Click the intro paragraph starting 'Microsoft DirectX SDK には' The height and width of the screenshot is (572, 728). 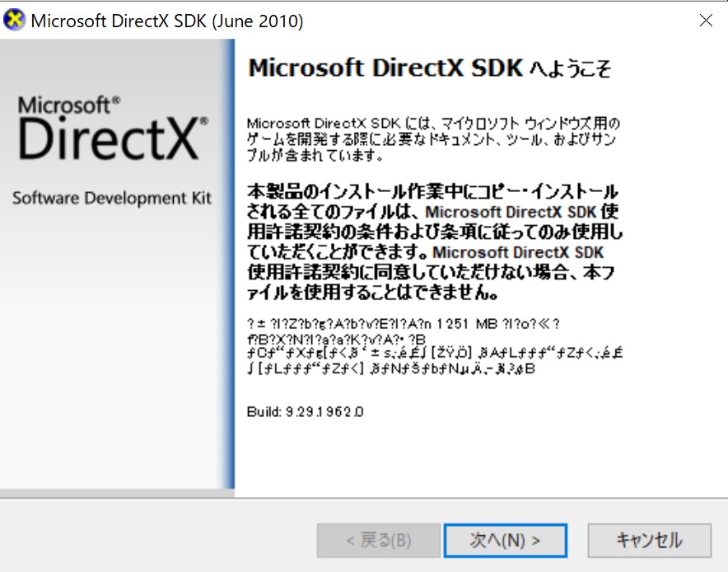click(x=433, y=139)
